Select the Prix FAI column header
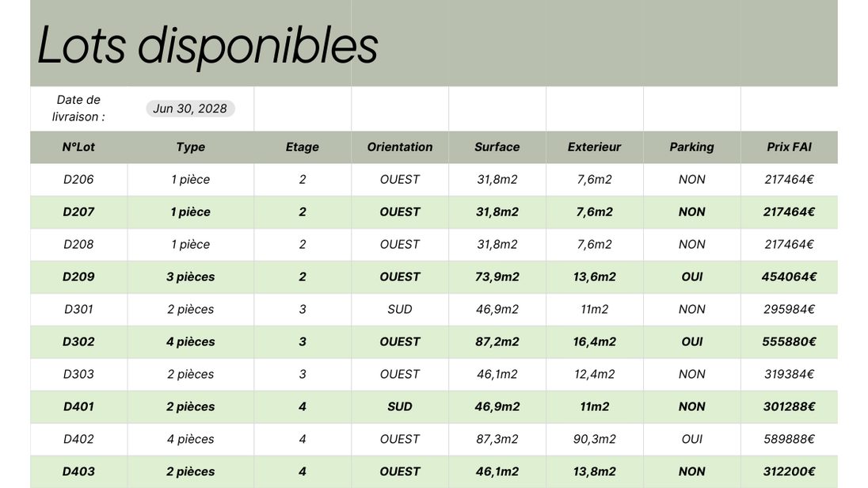The height and width of the screenshot is (488, 868). [x=789, y=147]
